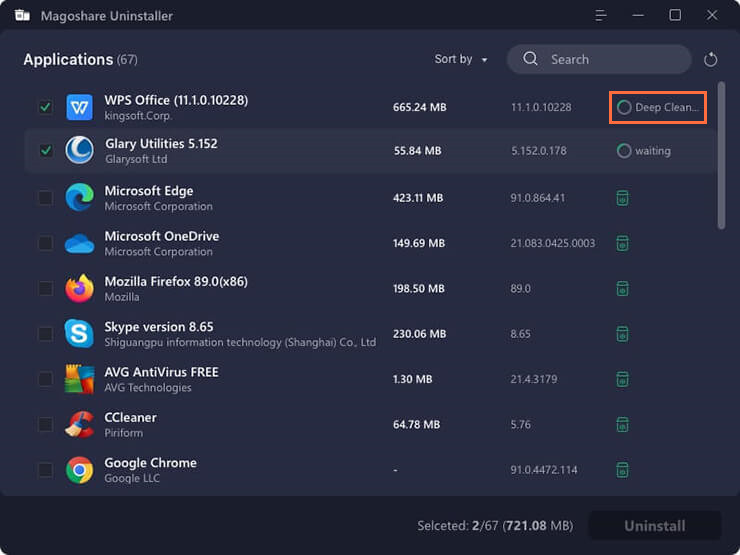Click version 91.0.4472.114 of Chrome
The image size is (740, 555).
pos(544,470)
